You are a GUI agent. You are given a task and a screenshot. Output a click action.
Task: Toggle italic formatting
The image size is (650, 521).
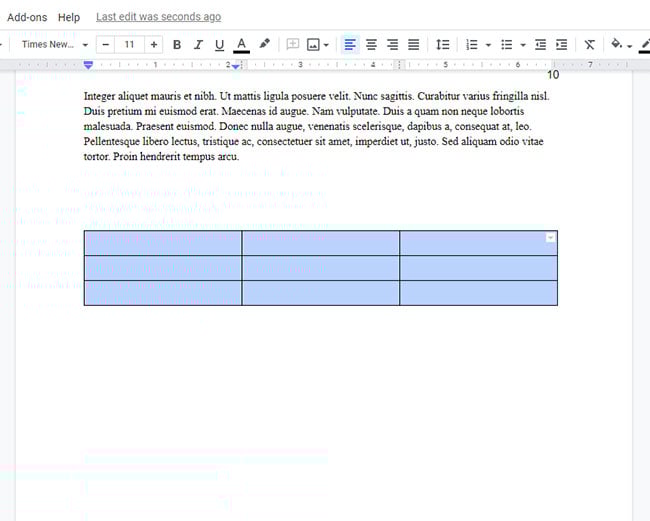(198, 44)
